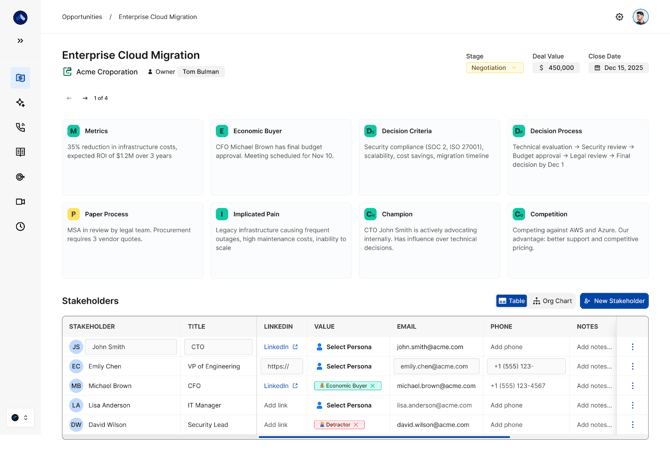Open row actions menu for Lisa Anderson

[x=632, y=405]
